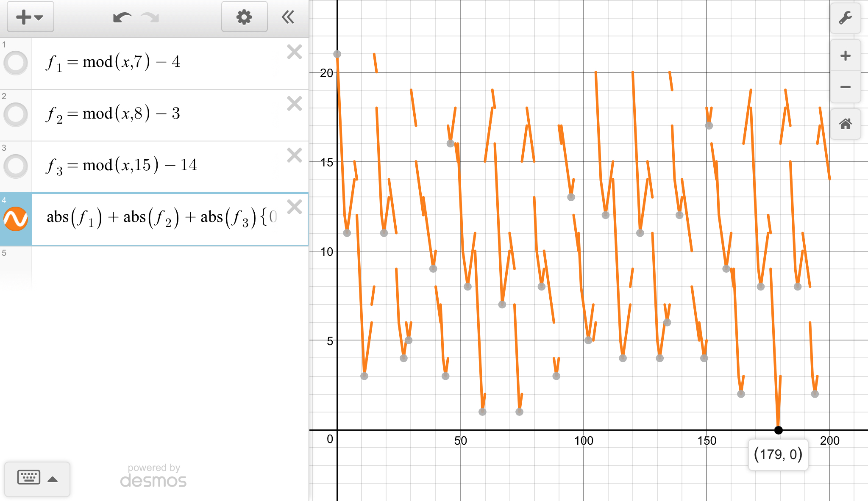The height and width of the screenshot is (501, 868).
Task: Click the empty expression row 5
Action: point(170,267)
